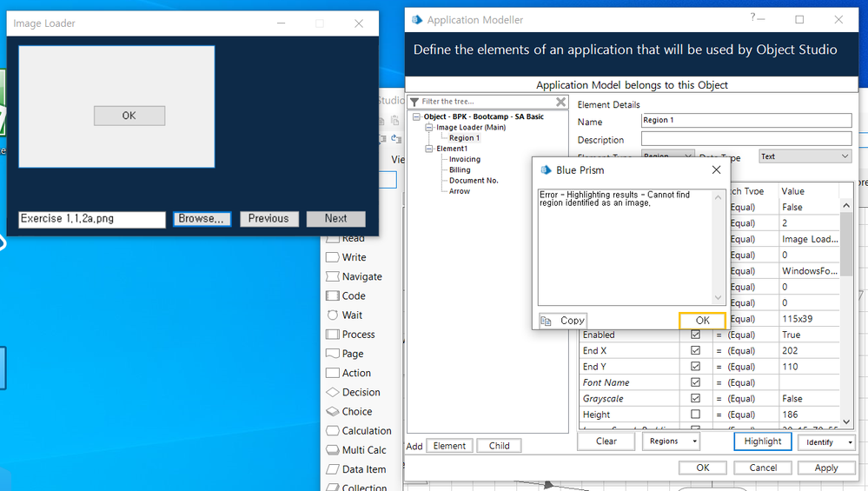Close the Blue Prism error dialog

tap(716, 170)
